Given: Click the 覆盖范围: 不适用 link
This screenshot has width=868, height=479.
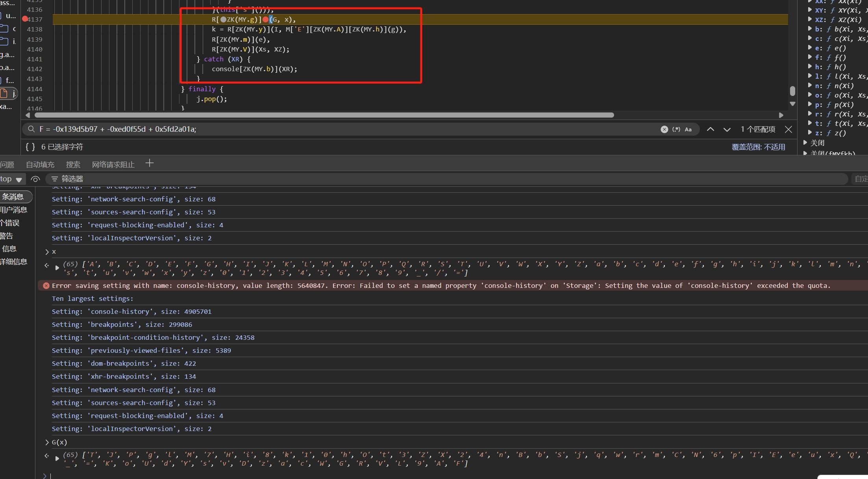Looking at the screenshot, I should (x=758, y=147).
